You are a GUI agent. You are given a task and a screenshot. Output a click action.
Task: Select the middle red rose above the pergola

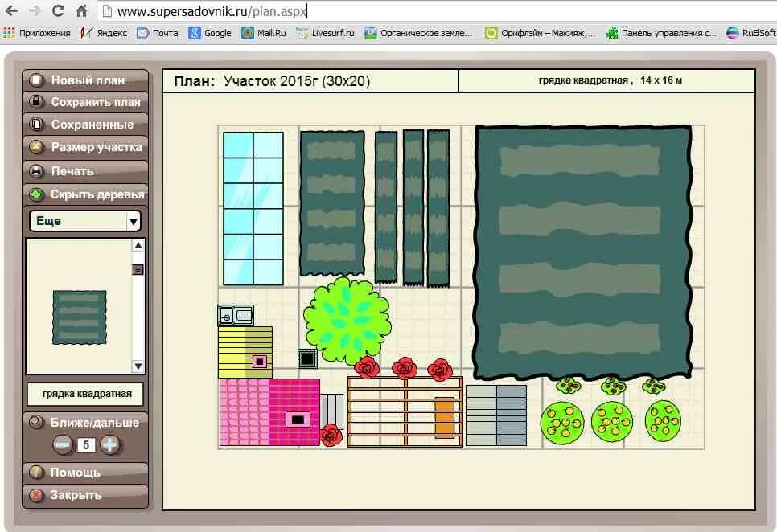coord(405,368)
